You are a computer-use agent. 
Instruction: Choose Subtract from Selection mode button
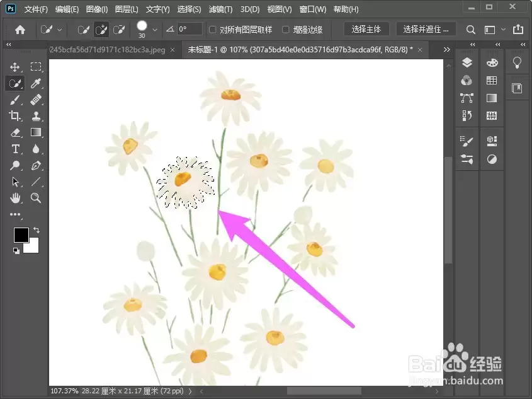point(119,30)
